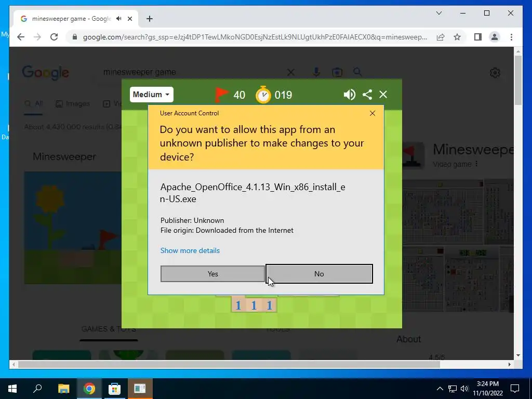The image size is (532, 399).
Task: Open system volume tray icon
Action: click(464, 389)
